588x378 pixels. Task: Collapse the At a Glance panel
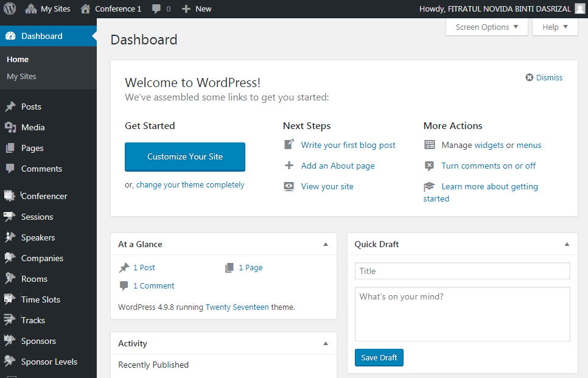326,244
